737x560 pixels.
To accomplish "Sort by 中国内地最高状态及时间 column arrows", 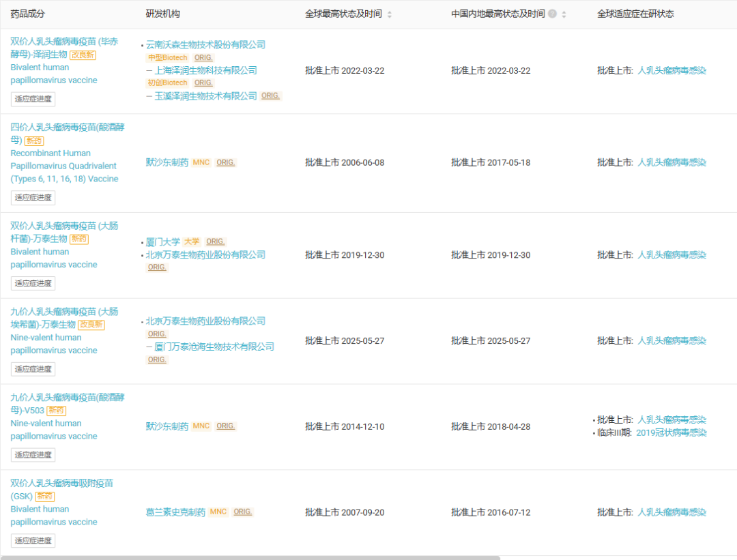I will click(x=564, y=14).
